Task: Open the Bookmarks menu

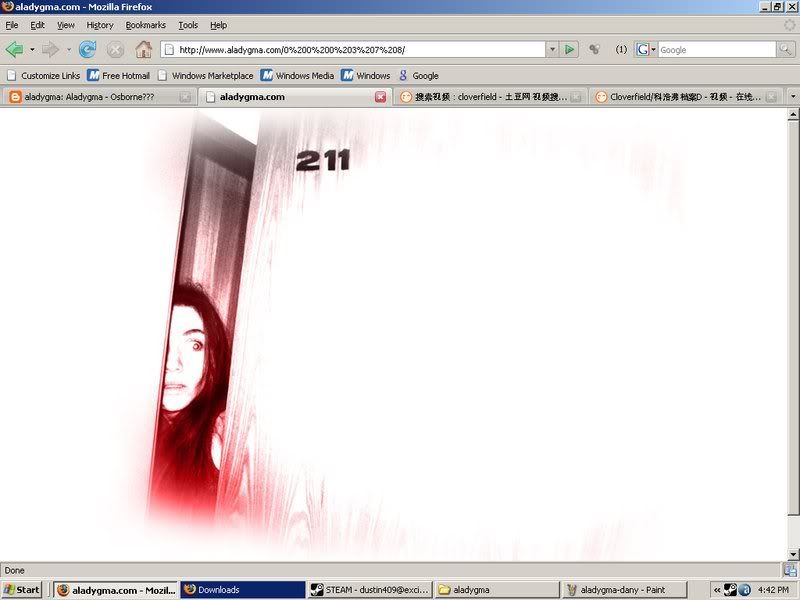Action: (145, 25)
